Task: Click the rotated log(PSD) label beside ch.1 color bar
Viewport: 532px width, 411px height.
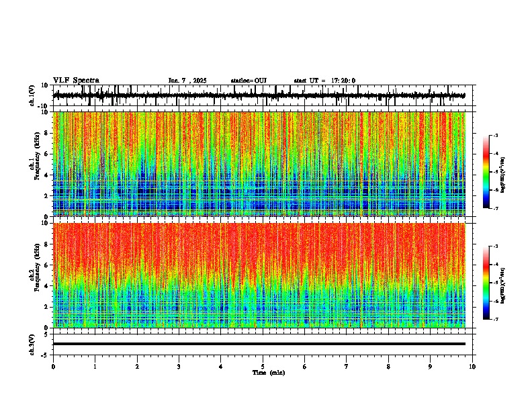Action: 502,175
